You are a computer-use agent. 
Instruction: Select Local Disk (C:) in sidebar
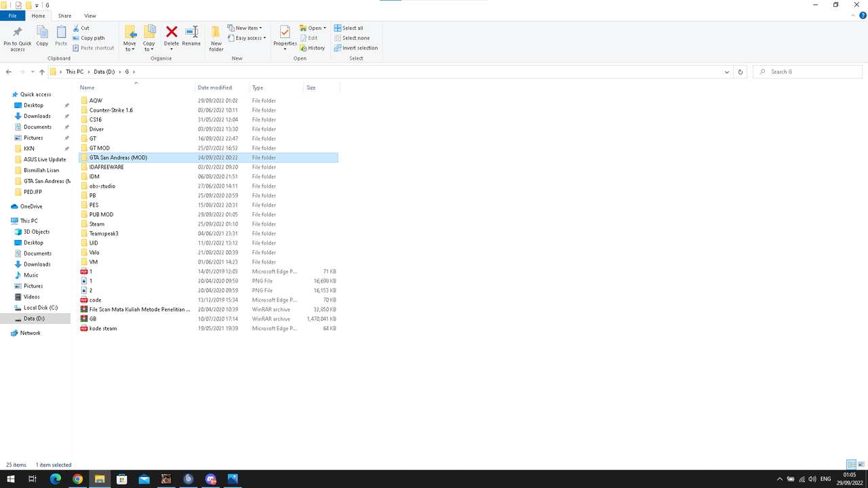tap(41, 308)
